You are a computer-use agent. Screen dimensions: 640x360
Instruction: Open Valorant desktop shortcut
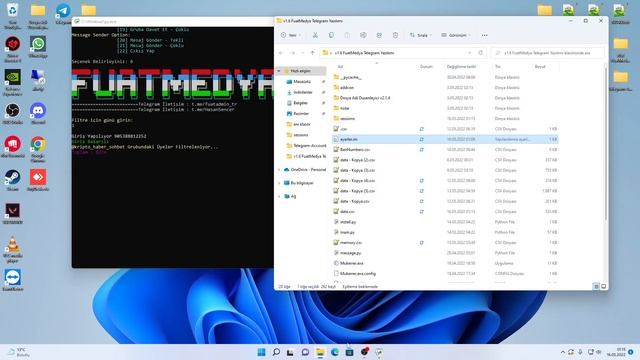pos(13,214)
